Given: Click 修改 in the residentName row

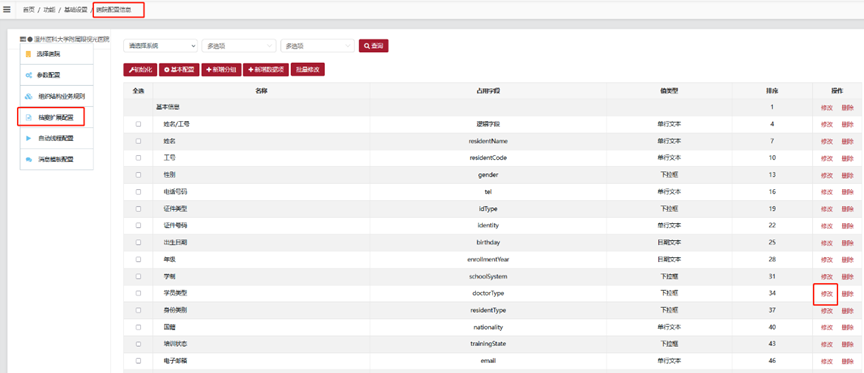Looking at the screenshot, I should point(827,142).
